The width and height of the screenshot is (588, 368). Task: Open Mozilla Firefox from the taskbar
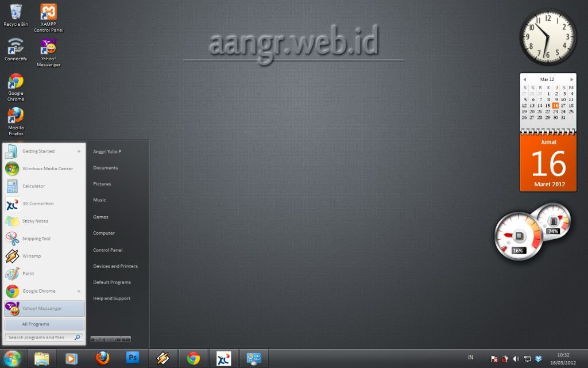pos(101,358)
